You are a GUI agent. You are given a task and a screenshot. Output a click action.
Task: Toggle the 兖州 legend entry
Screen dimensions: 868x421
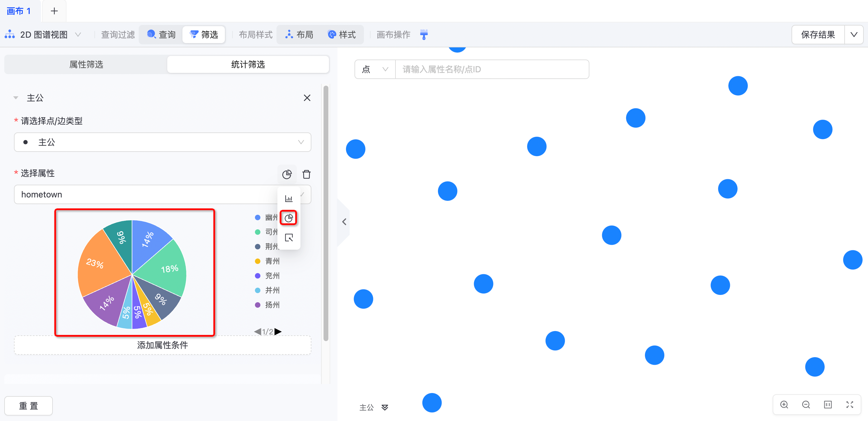268,276
